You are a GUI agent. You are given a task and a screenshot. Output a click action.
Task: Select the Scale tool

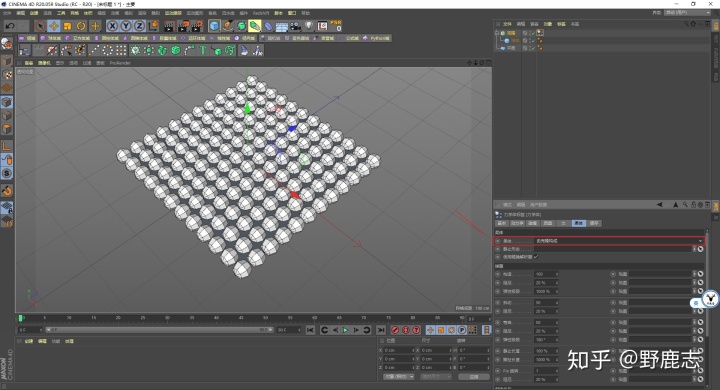pyautogui.click(x=68, y=26)
